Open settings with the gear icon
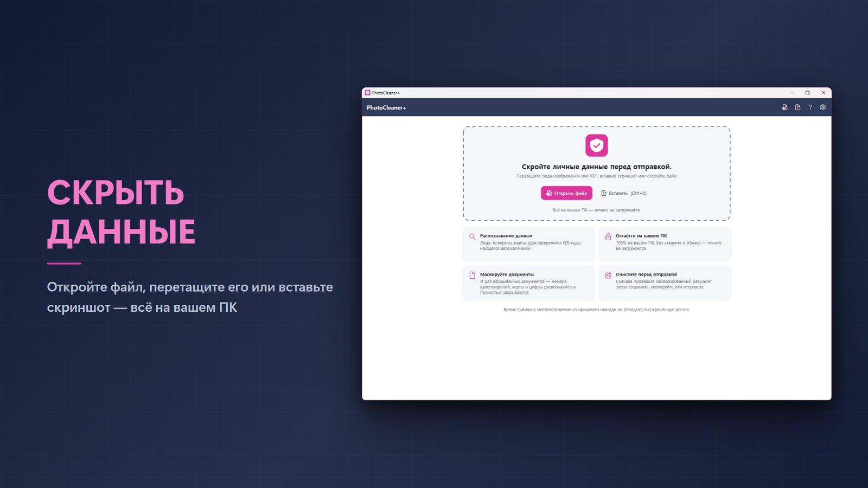The width and height of the screenshot is (868, 488). click(x=823, y=107)
